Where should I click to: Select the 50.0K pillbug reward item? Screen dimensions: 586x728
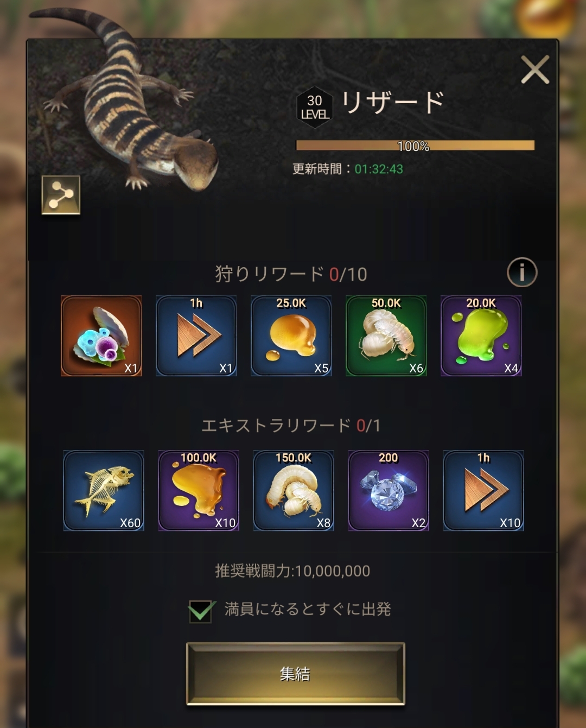click(386, 336)
